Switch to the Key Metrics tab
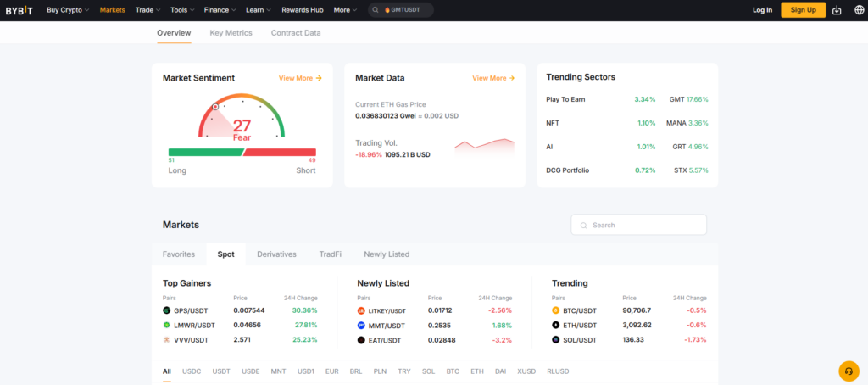This screenshot has width=868, height=385. click(231, 33)
